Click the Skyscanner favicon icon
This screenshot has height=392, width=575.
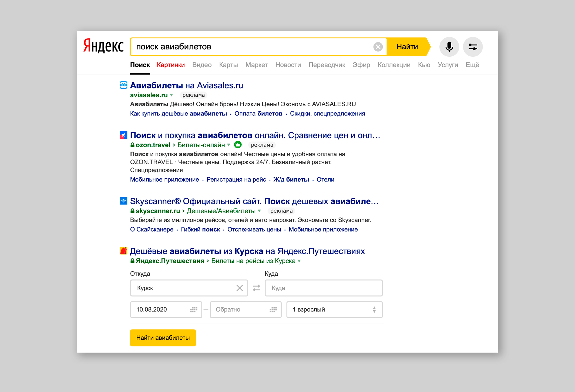click(123, 201)
